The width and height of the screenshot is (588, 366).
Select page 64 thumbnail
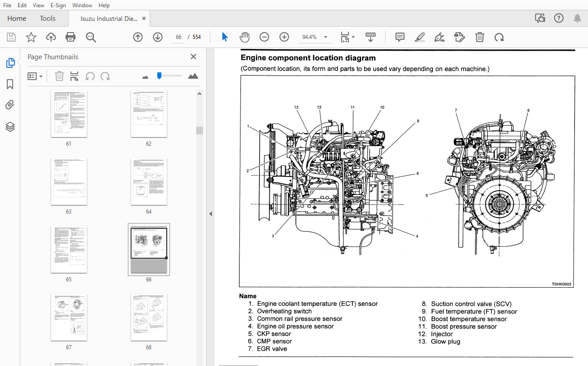tap(149, 182)
